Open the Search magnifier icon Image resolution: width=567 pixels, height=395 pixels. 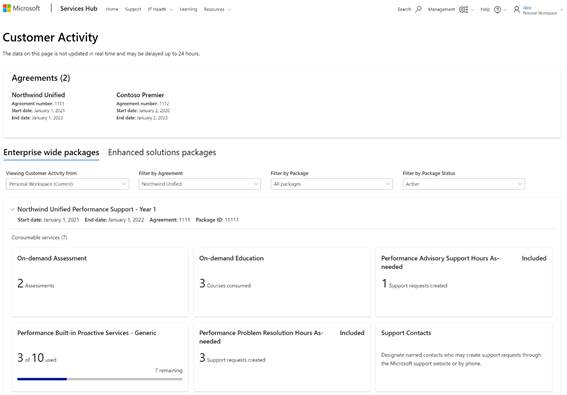pos(418,9)
